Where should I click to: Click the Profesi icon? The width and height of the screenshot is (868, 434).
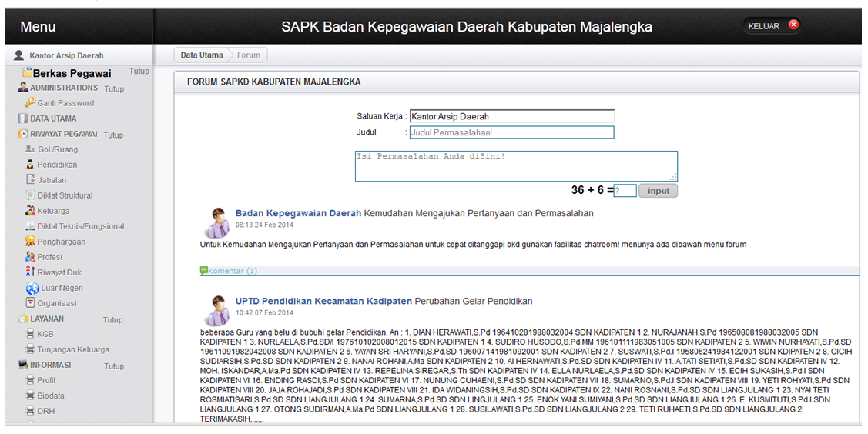click(31, 257)
